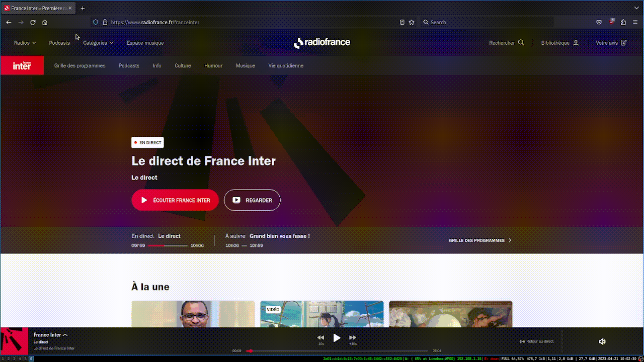Click the France Inter red logo
The image size is (644, 362).
[x=22, y=65]
